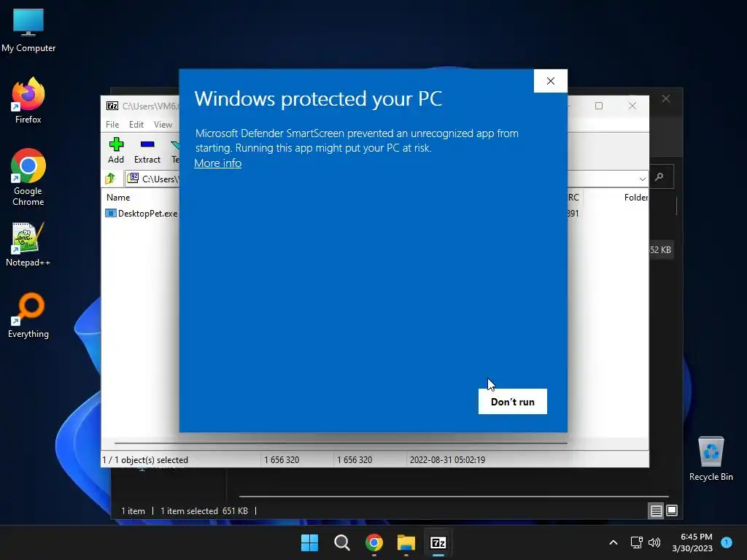Close the SmartScreen dialog with X

click(x=551, y=81)
